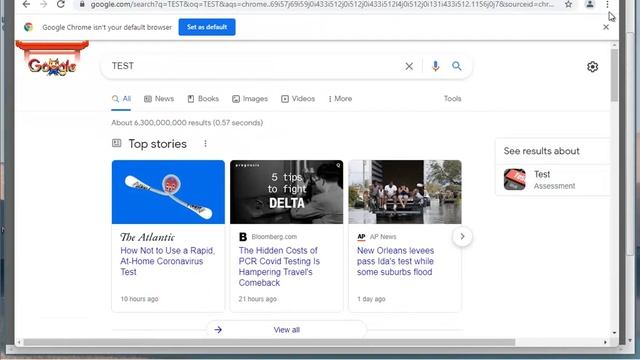Open How Not to Use a Rapid At-Home Coronavirus Test

pyautogui.click(x=168, y=261)
